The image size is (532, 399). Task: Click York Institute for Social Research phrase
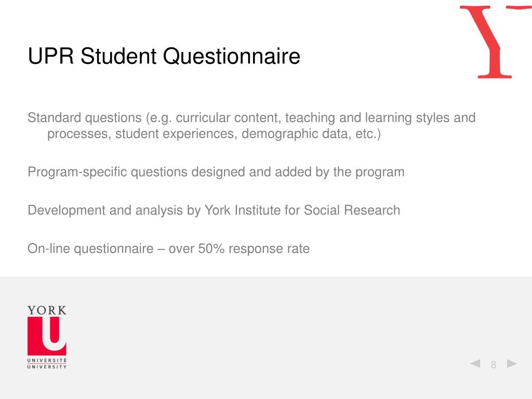point(302,210)
